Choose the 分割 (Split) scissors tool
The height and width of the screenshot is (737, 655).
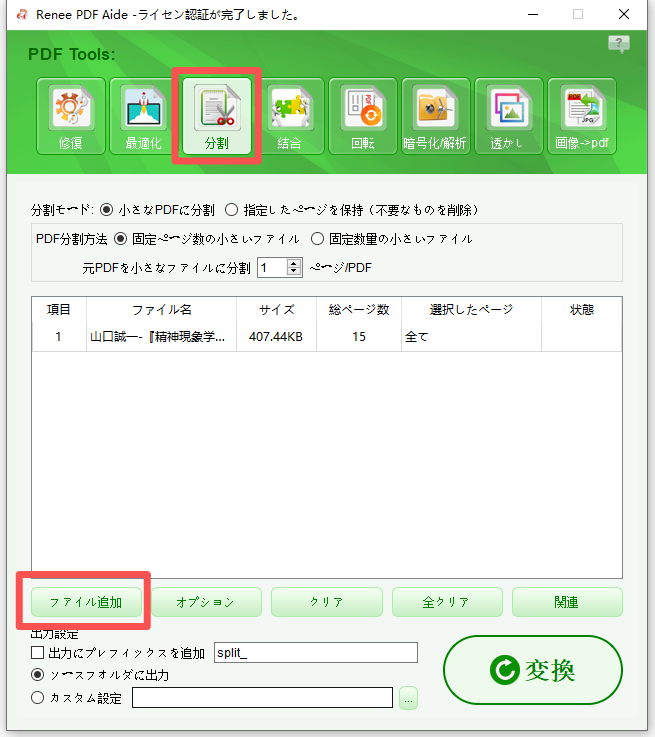[x=217, y=116]
